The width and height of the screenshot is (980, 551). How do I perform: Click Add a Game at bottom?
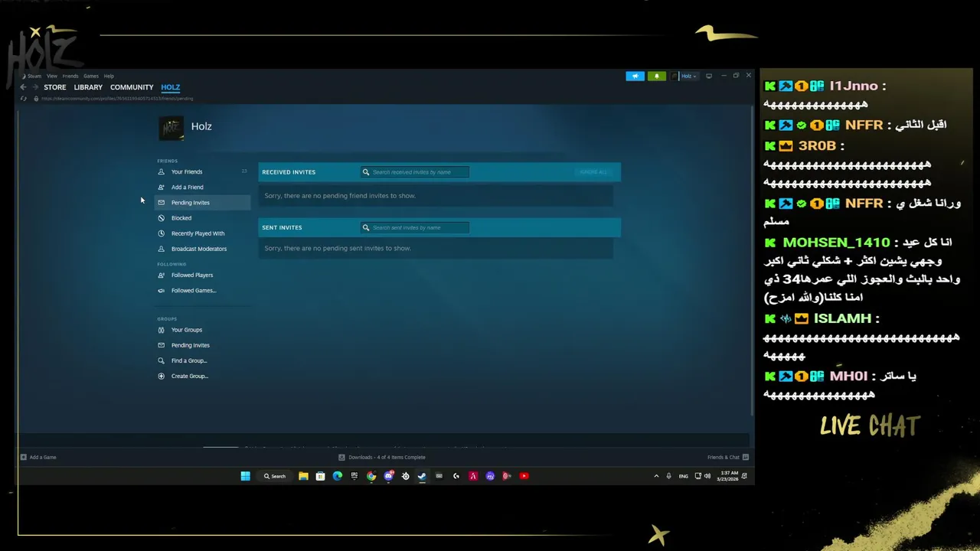[38, 457]
